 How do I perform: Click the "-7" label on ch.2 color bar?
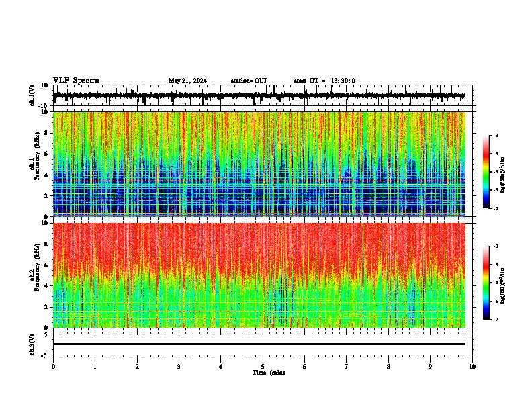(495, 319)
